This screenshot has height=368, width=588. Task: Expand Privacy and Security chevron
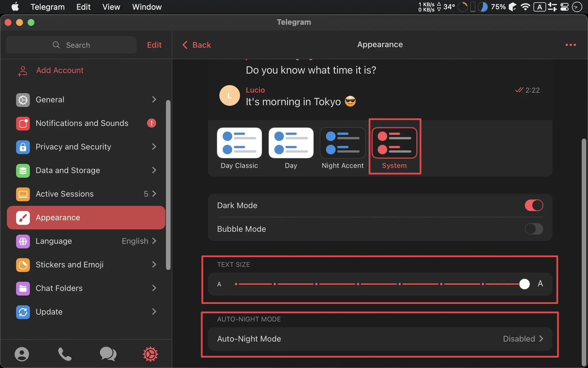154,147
